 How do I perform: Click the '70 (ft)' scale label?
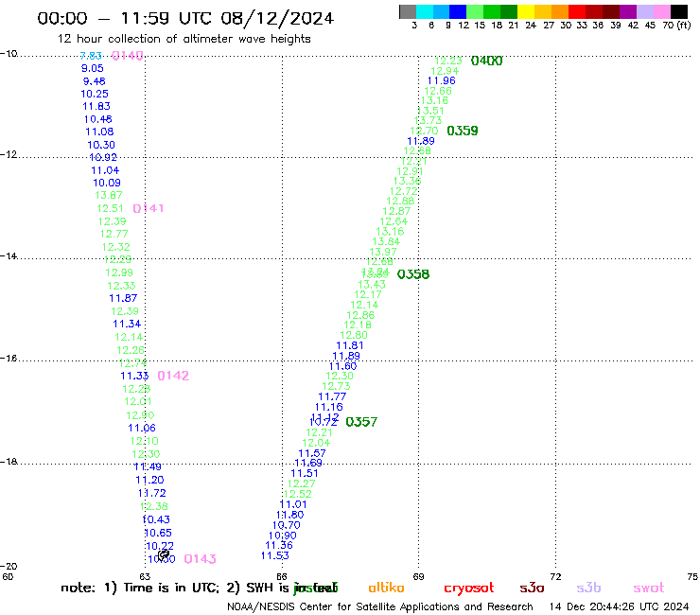pos(676,26)
